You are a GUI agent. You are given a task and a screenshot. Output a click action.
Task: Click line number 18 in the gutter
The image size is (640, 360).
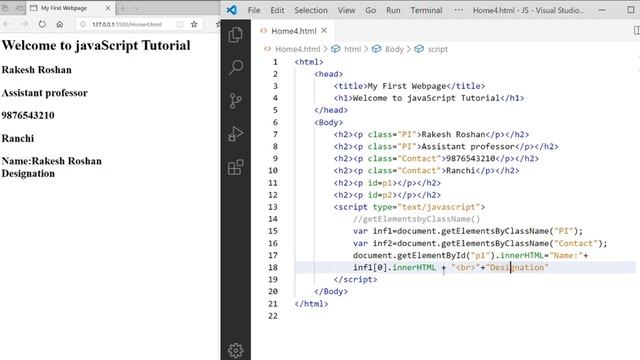point(273,267)
